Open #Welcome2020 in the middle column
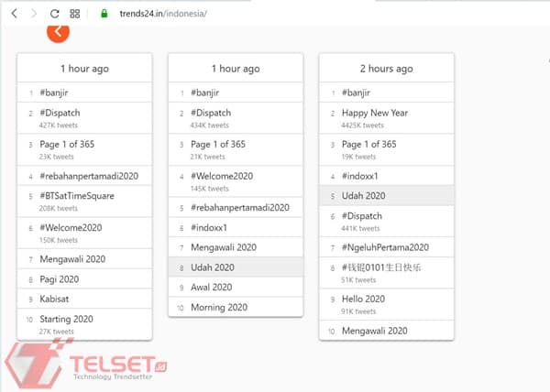The height and width of the screenshot is (392, 550). tap(222, 176)
